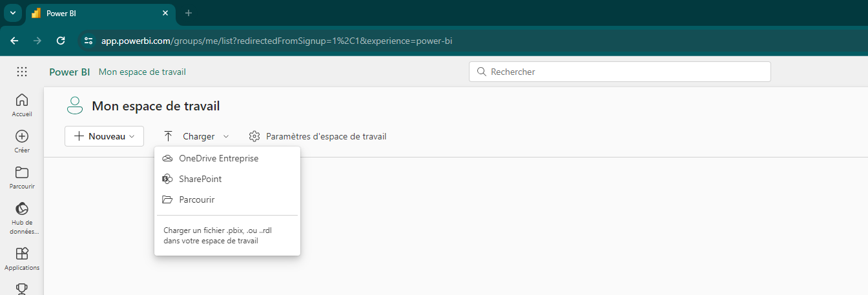Open the browser tab list chevron

pyautogui.click(x=12, y=13)
